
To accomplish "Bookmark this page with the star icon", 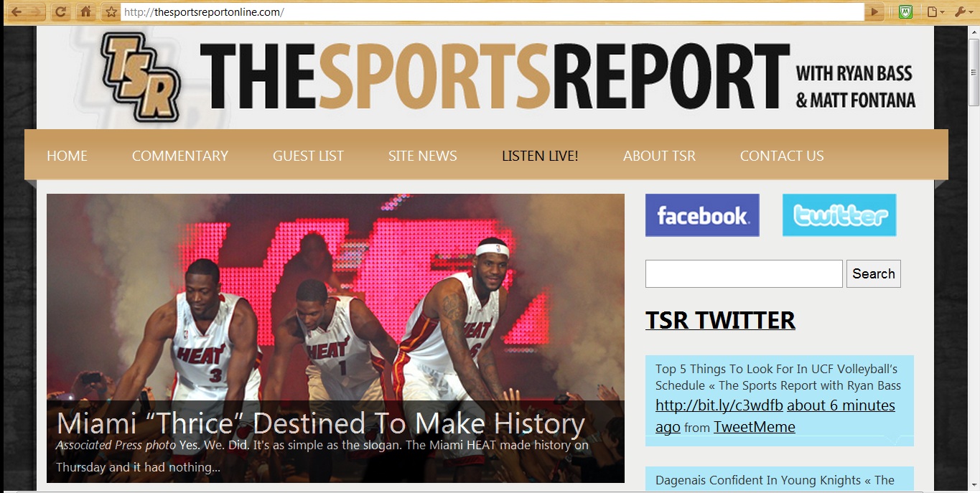I will point(111,11).
